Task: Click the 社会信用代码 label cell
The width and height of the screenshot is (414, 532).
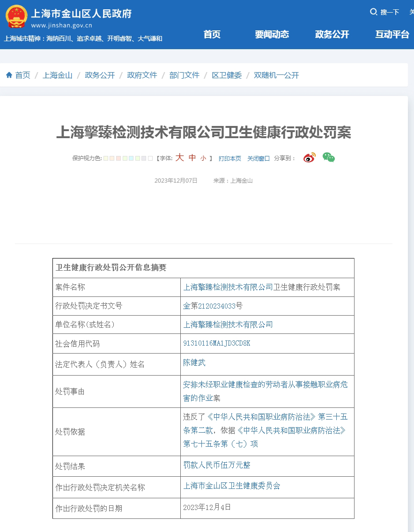Action: [x=117, y=344]
